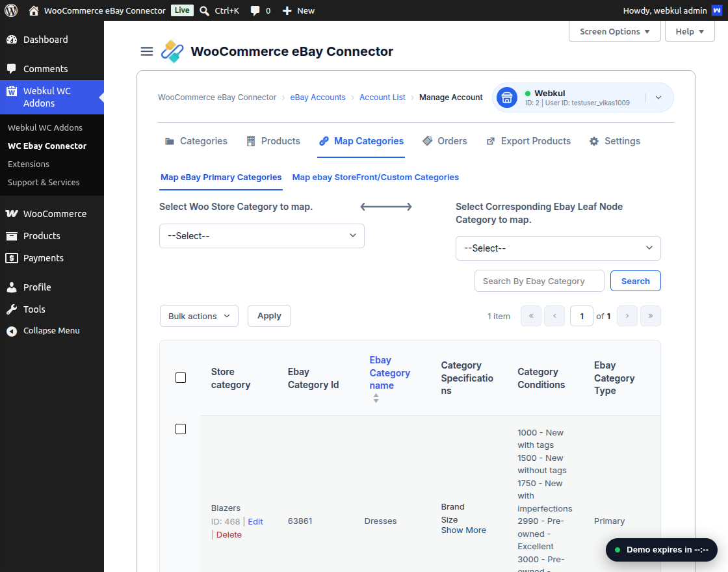
Task: Open the Ebay Leaf Node Category dropdown
Action: pos(558,248)
